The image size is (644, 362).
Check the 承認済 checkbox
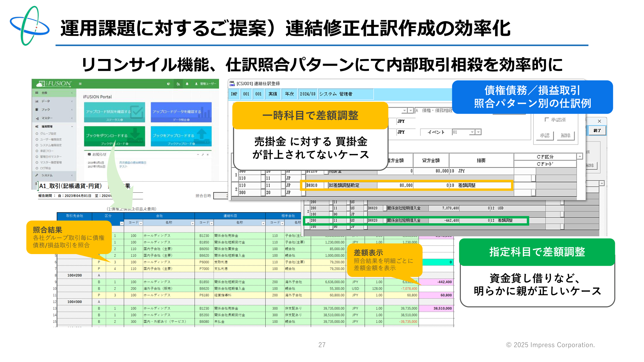(547, 120)
